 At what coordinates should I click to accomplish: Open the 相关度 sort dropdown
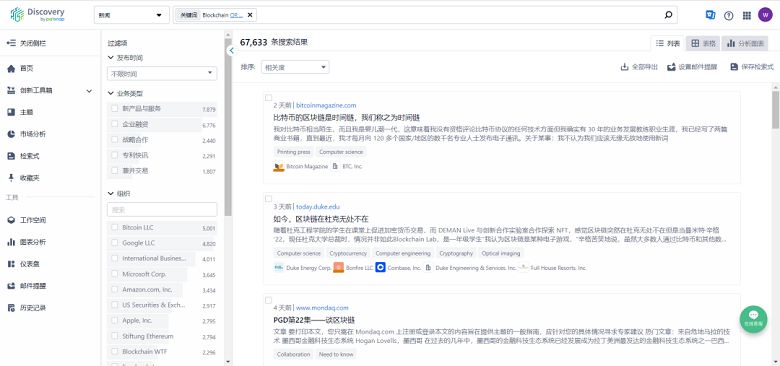(295, 67)
